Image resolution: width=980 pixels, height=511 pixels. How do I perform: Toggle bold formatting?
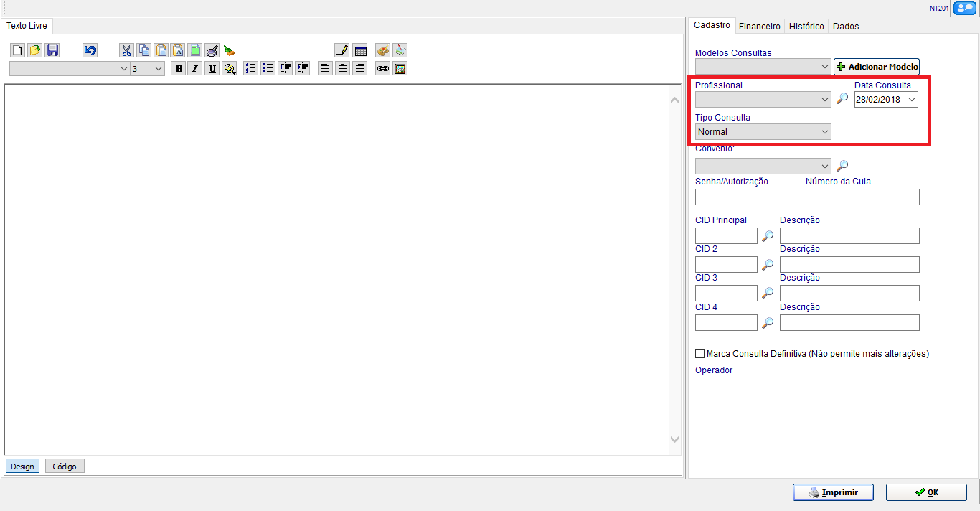click(x=178, y=69)
